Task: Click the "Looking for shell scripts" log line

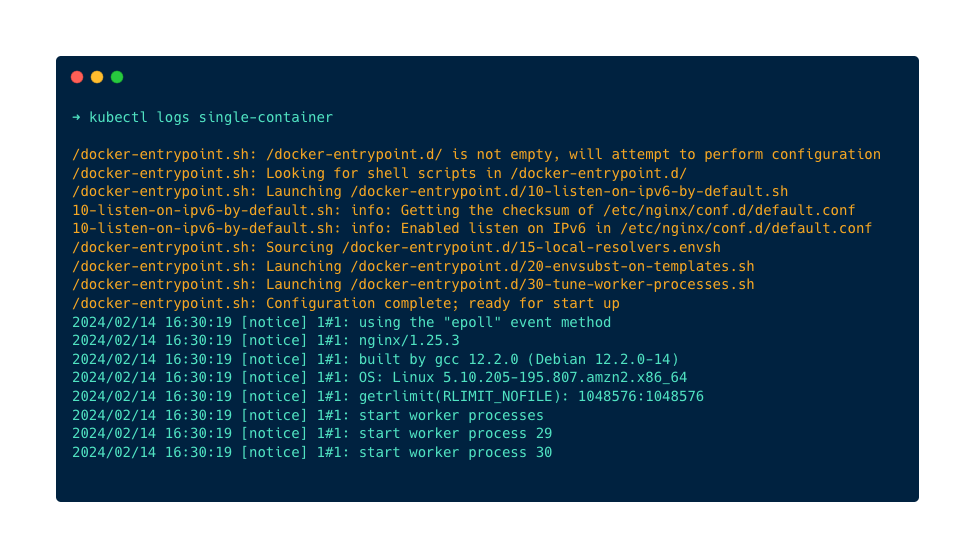Action: [x=379, y=173]
